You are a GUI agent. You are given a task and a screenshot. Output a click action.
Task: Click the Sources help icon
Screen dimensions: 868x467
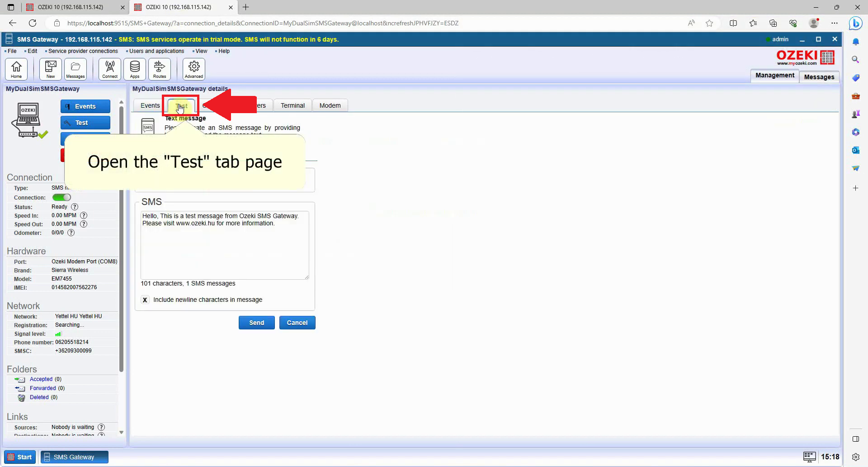101,427
